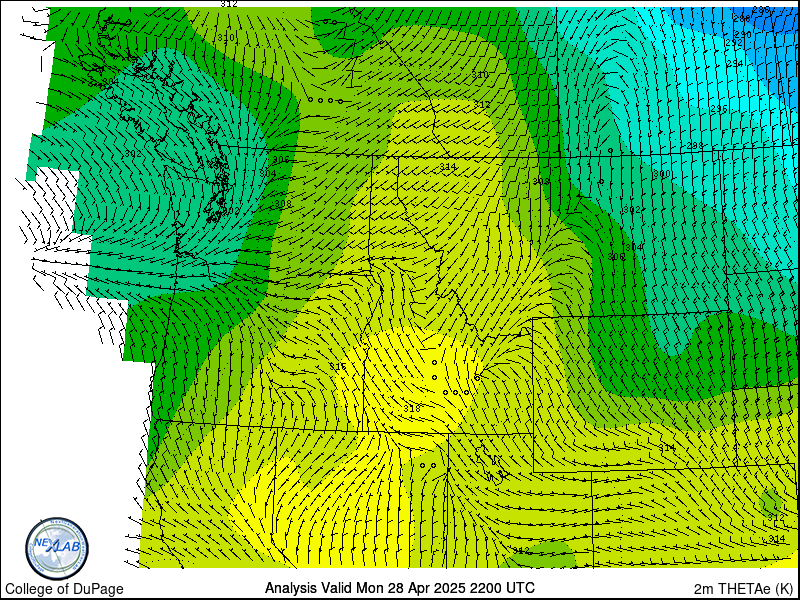Click the 300 contour label
The height and width of the screenshot is (600, 800).
click(x=662, y=174)
